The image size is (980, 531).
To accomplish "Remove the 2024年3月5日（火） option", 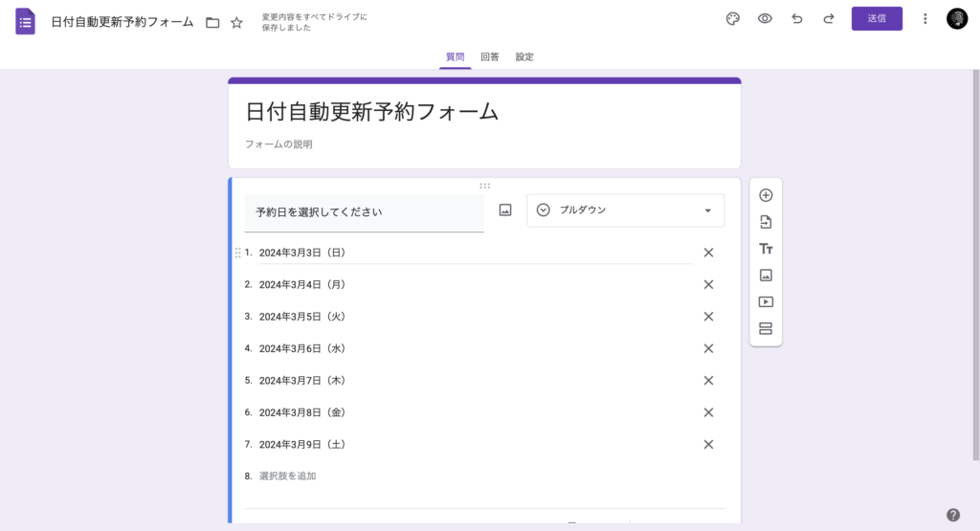I will pos(708,317).
